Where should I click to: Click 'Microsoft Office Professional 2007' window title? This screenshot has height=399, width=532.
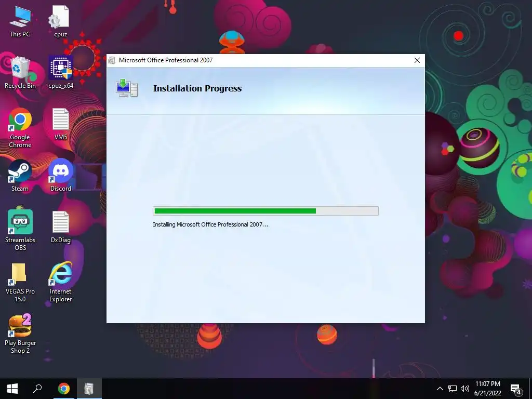click(x=166, y=60)
